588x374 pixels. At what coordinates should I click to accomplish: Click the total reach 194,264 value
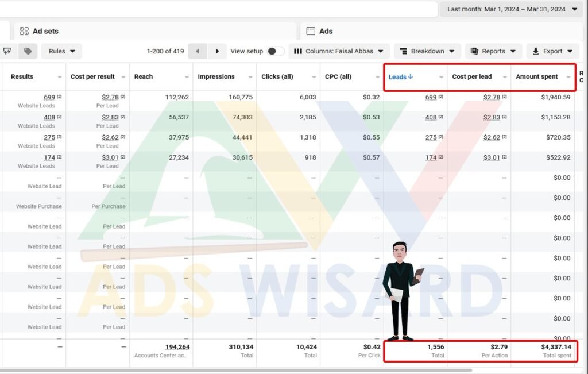coord(177,347)
